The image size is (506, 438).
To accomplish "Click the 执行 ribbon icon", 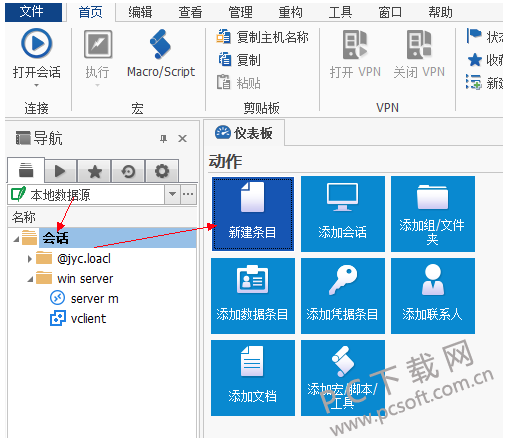I will [x=98, y=44].
